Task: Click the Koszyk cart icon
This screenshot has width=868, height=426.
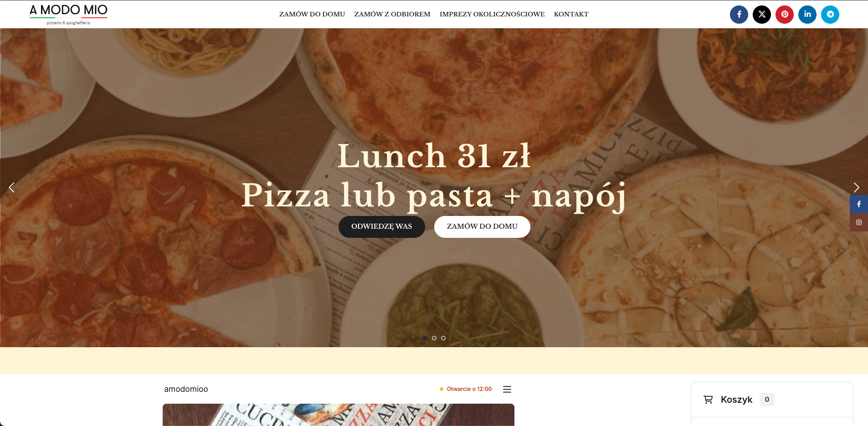Action: pyautogui.click(x=708, y=400)
